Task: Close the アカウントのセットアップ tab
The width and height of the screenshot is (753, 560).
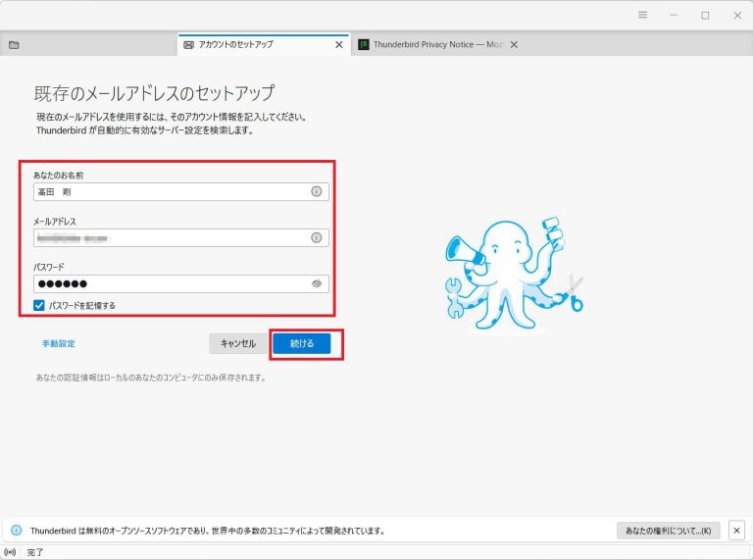Action: coord(339,45)
